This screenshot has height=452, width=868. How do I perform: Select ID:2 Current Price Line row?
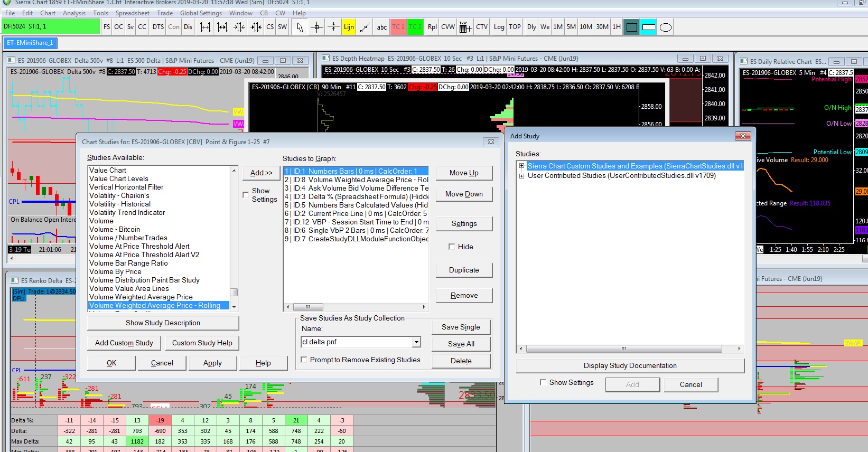356,213
